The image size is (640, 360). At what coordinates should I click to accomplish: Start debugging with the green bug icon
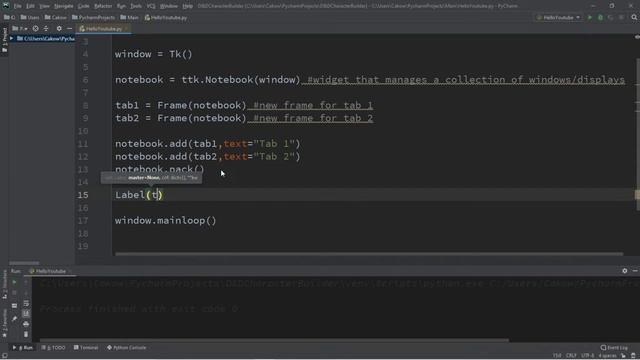point(600,18)
